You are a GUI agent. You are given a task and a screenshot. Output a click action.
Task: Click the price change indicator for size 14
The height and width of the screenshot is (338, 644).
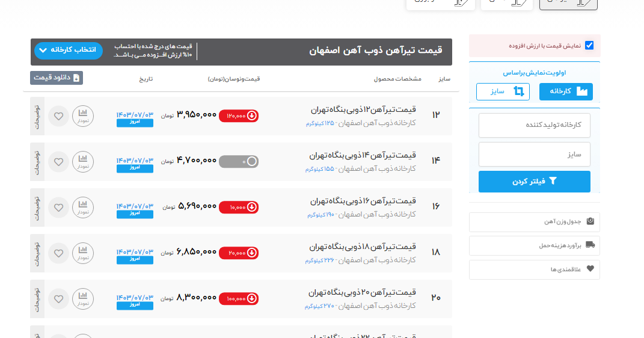coord(239,162)
